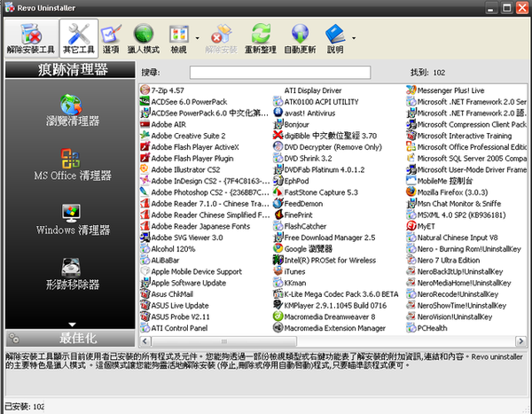Activate 獵人模式 hunter mode icon
The image size is (532, 414).
[144, 39]
